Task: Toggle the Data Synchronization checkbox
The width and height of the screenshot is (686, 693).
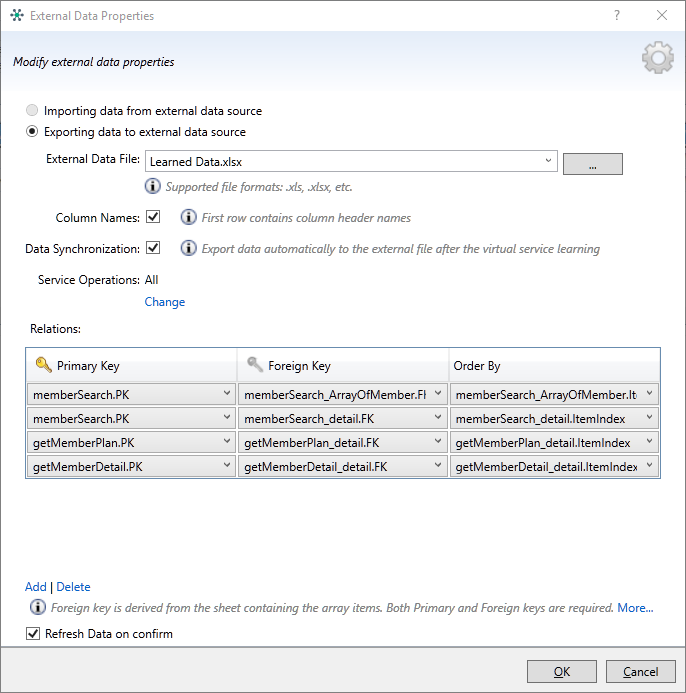Action: pyautogui.click(x=153, y=248)
